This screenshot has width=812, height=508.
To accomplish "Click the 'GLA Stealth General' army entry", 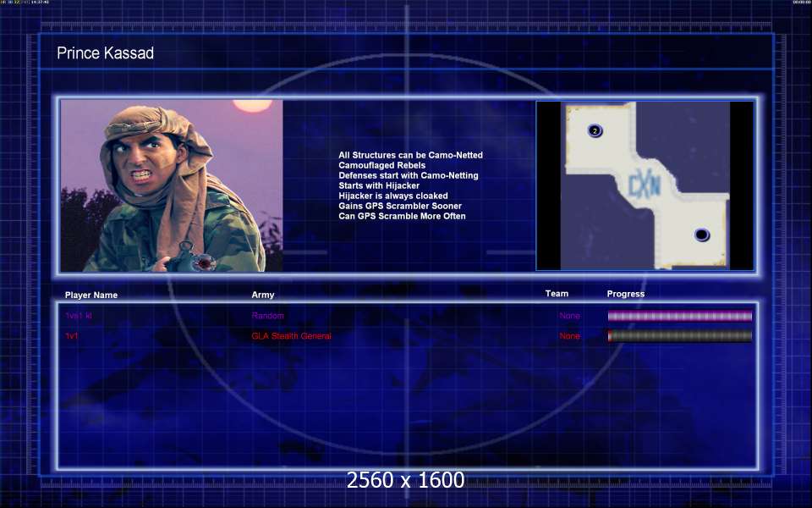I will [x=292, y=336].
